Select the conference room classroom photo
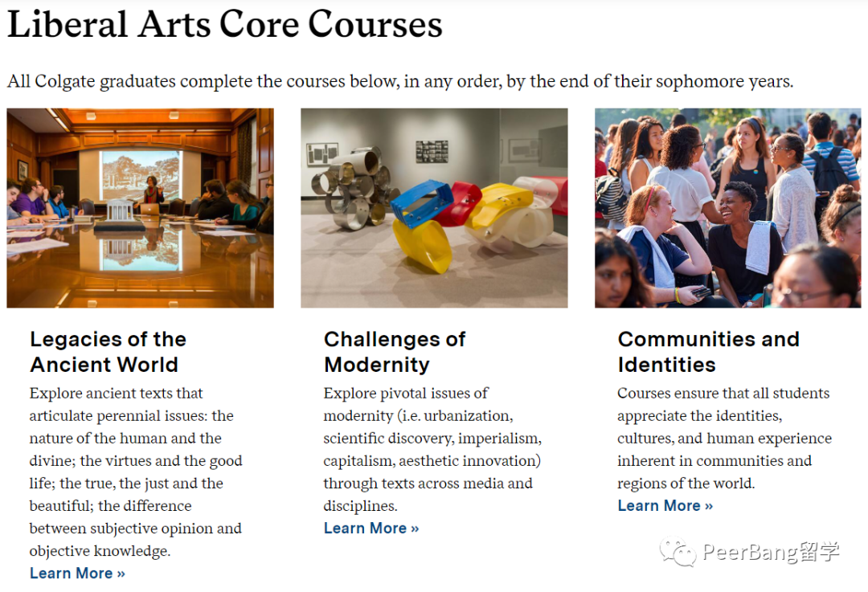This screenshot has height=592, width=868. click(140, 208)
